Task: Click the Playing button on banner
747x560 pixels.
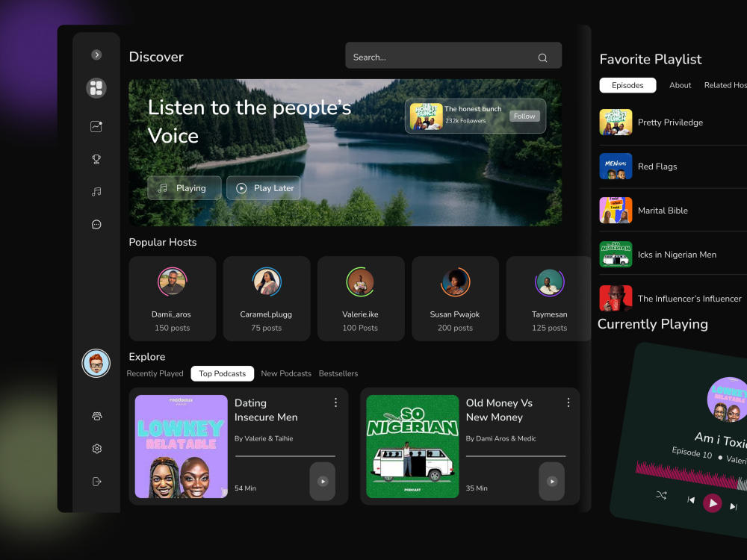Action: pyautogui.click(x=185, y=188)
